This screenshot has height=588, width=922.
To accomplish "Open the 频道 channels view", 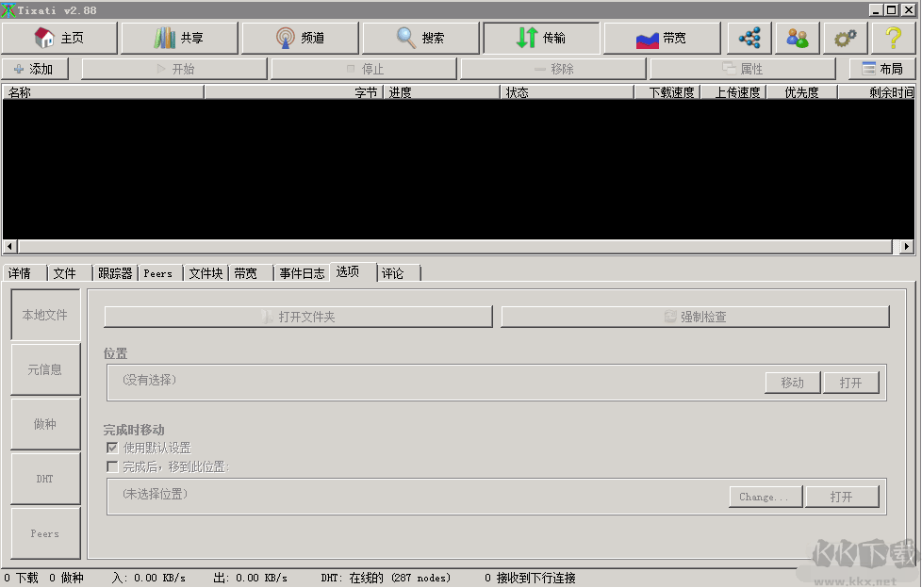I will pyautogui.click(x=300, y=38).
